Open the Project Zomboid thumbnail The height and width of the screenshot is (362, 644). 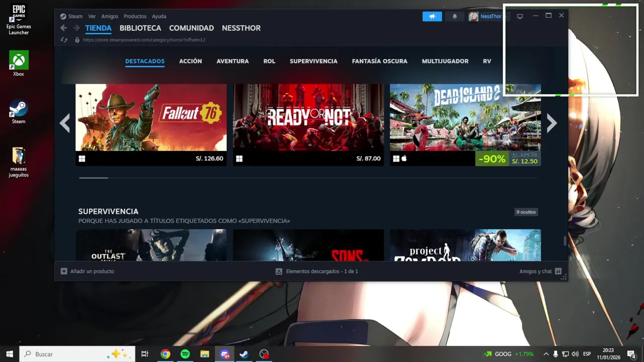tap(465, 245)
